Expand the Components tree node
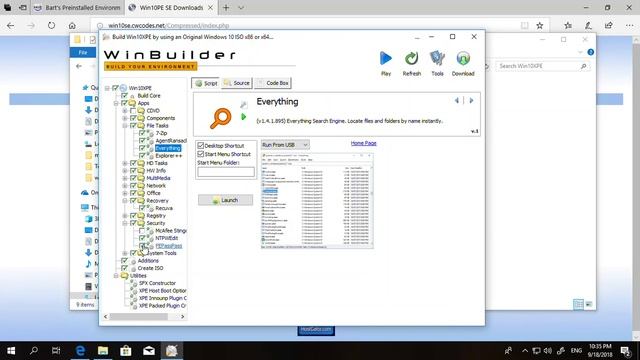The image size is (640, 360). [x=125, y=118]
